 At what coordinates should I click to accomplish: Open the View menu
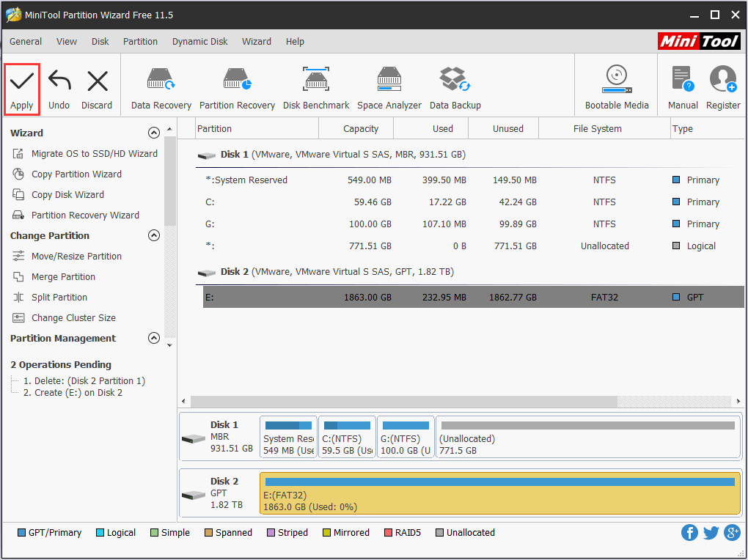coord(66,42)
